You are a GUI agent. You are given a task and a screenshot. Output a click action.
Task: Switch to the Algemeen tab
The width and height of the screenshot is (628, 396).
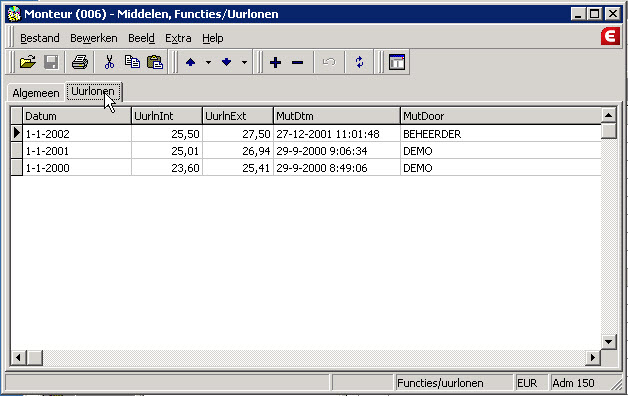pos(36,93)
